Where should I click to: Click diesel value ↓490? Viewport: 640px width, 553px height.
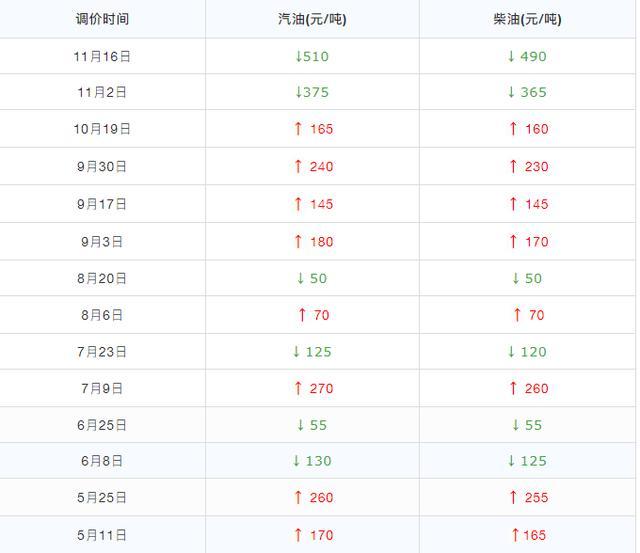pyautogui.click(x=527, y=56)
